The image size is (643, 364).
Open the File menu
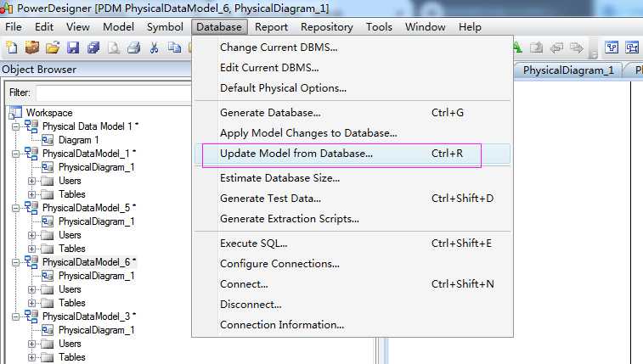[x=14, y=27]
